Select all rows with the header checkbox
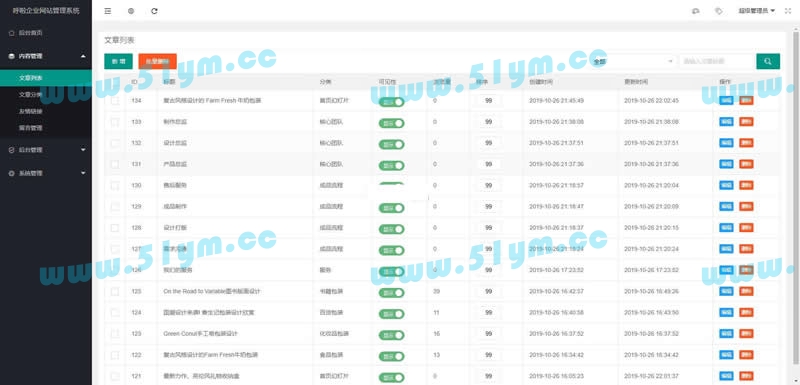Viewport: 800px width, 385px height. (115, 82)
